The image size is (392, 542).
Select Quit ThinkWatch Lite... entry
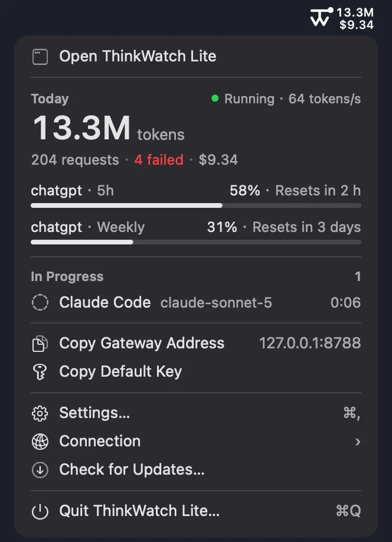click(196, 511)
